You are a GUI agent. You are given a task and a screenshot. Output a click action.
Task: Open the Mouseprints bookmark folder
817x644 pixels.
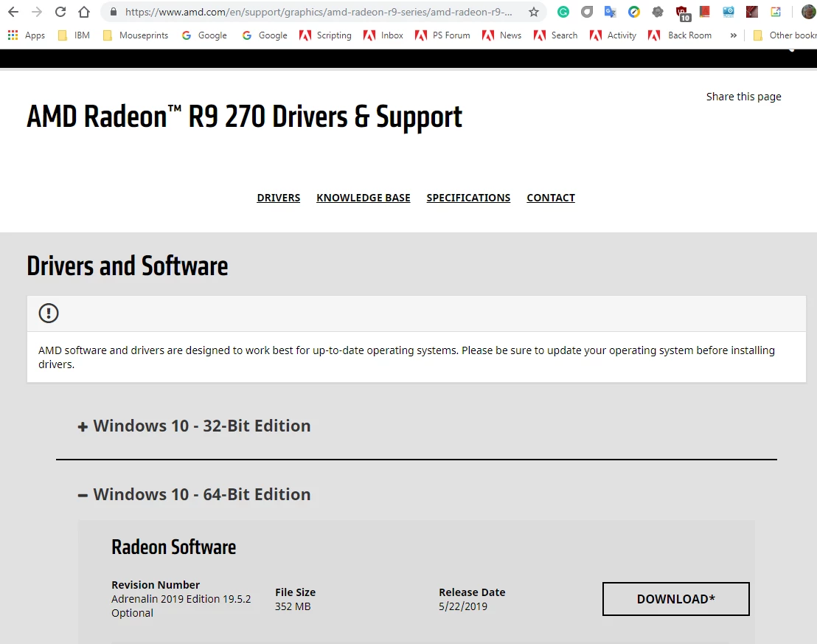pyautogui.click(x=136, y=35)
